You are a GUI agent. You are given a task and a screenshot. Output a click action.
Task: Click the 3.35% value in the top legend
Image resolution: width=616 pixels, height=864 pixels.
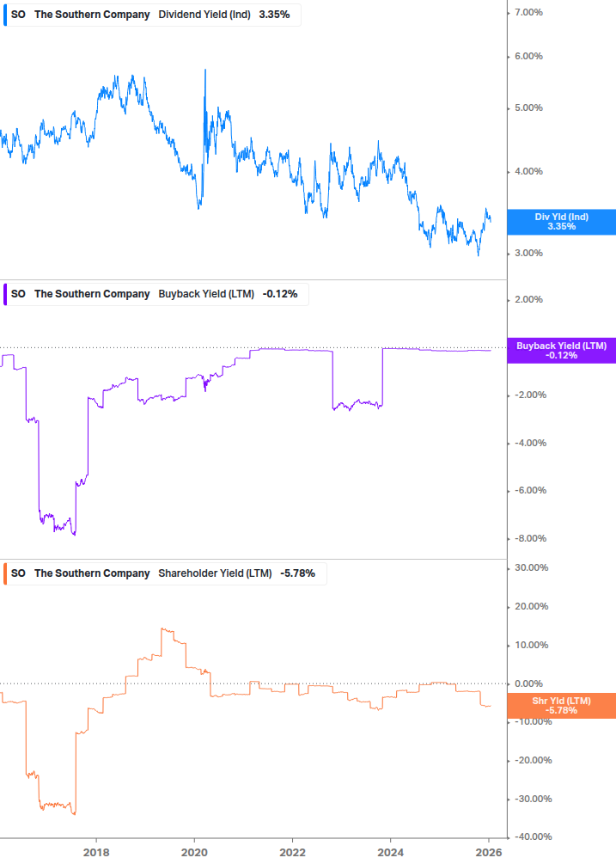point(274,15)
